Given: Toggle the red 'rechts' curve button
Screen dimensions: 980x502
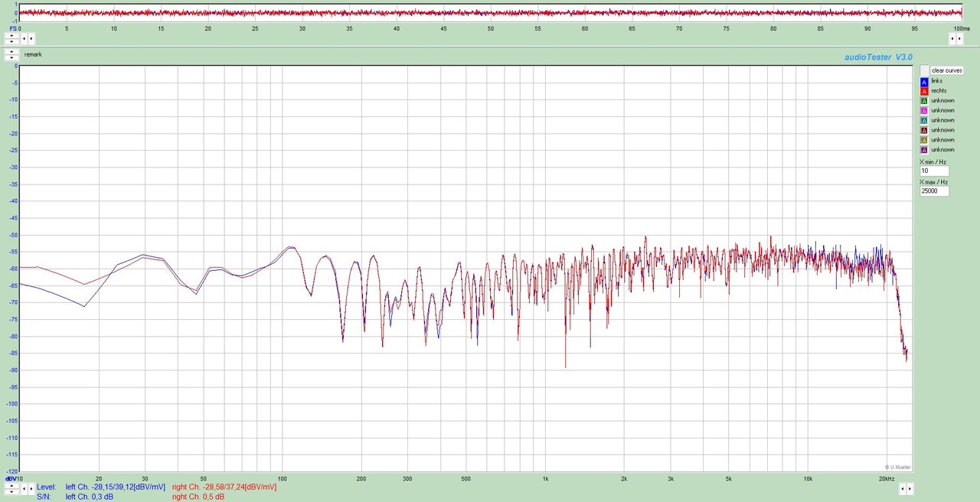Looking at the screenshot, I should point(924,91).
